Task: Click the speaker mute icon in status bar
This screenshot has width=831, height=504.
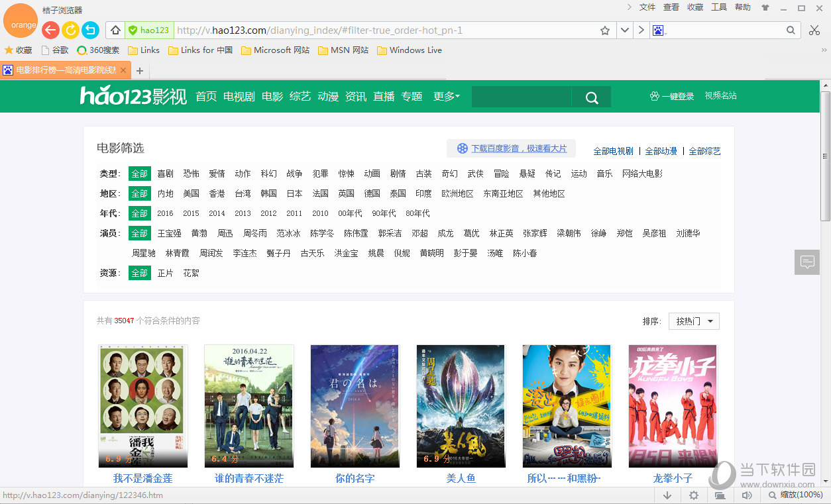Action: [747, 495]
